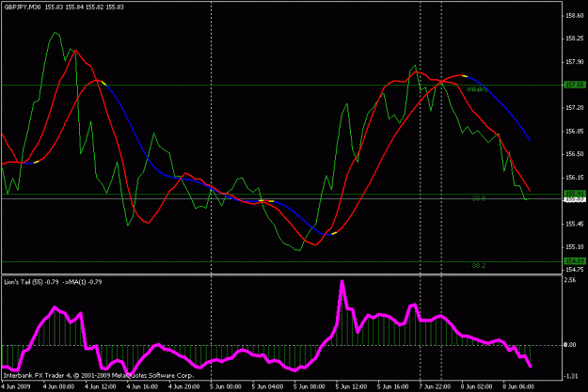This screenshot has height=392, width=588.
Task: Click the 154.75 price axis label
Action: [x=576, y=270]
